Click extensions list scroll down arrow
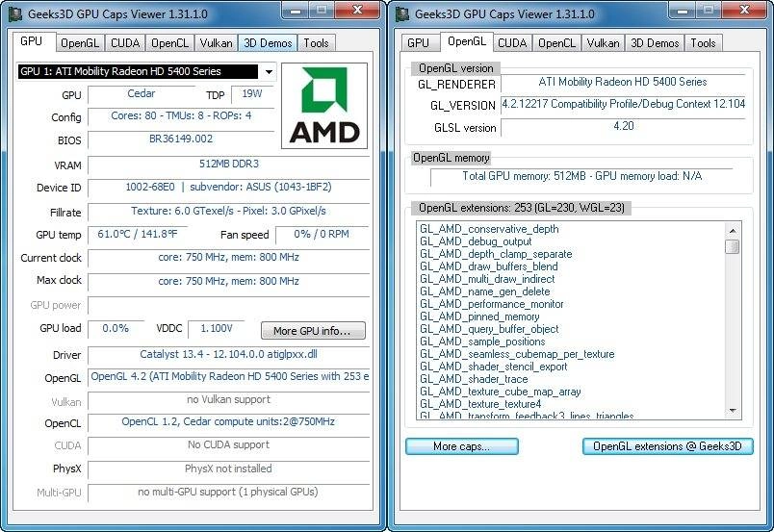The width and height of the screenshot is (774, 532). (x=733, y=411)
